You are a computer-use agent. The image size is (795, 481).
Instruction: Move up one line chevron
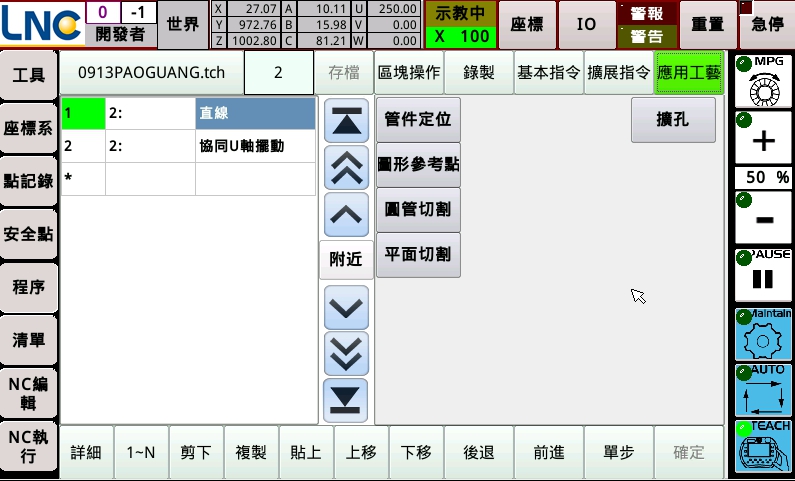click(346, 214)
